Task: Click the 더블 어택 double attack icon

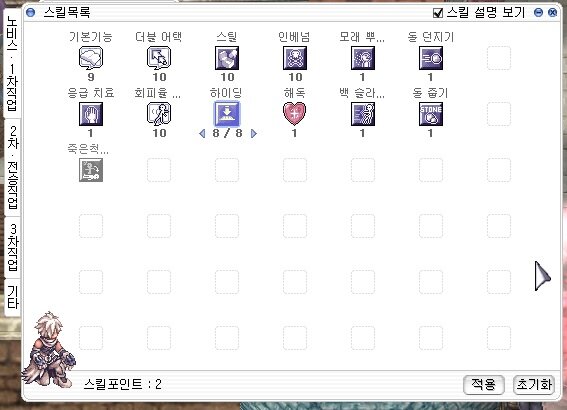Action: pos(159,58)
